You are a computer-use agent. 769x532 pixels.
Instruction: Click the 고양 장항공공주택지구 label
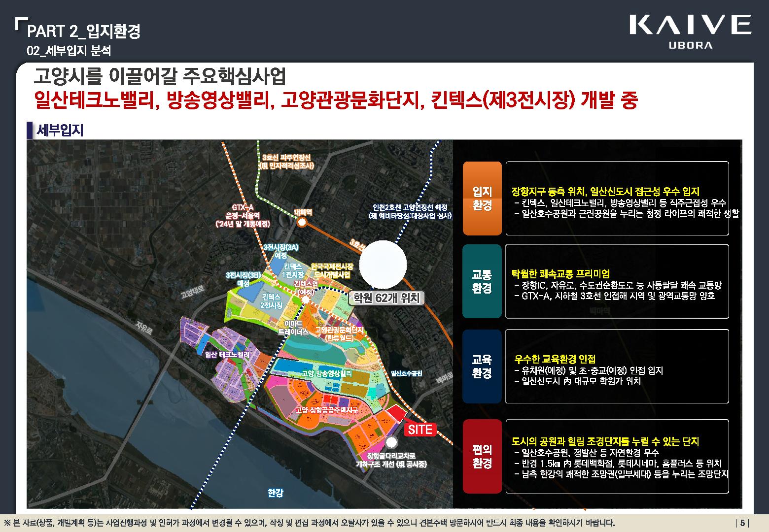point(326,410)
